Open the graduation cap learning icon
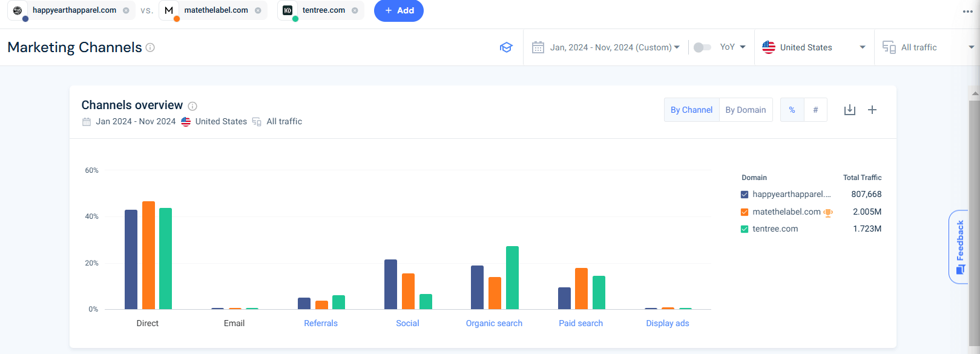This screenshot has width=980, height=354. tap(506, 47)
